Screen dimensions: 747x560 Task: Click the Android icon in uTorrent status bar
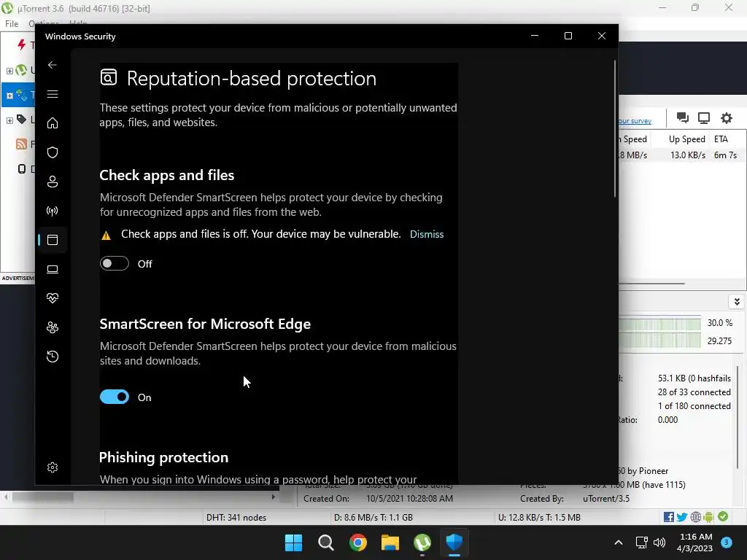tap(708, 517)
